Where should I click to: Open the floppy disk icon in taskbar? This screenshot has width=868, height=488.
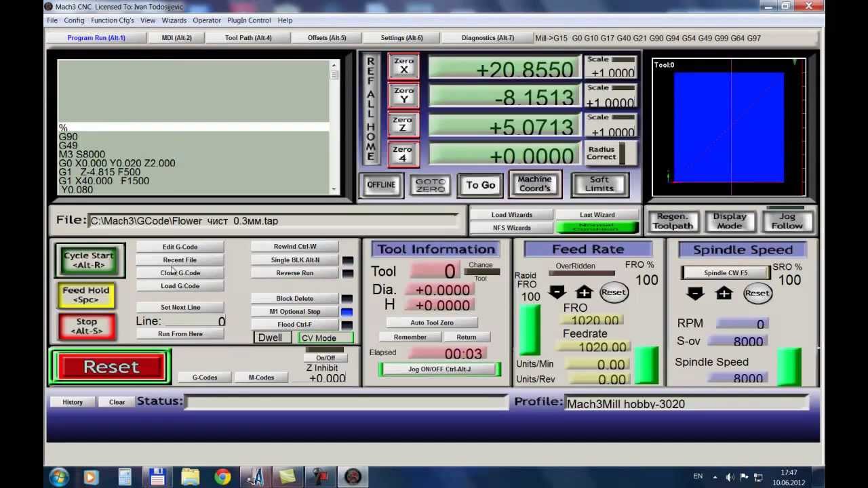pos(157,477)
